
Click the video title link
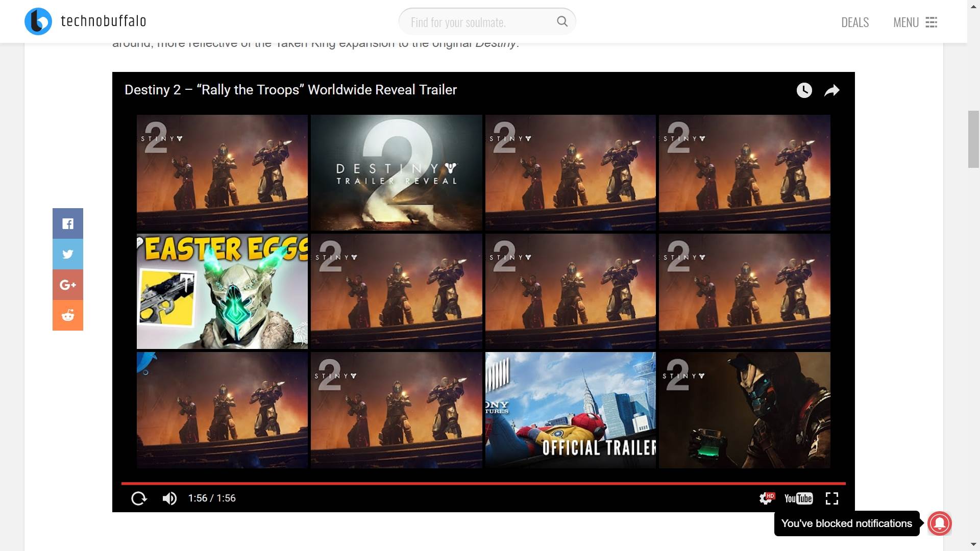click(290, 90)
